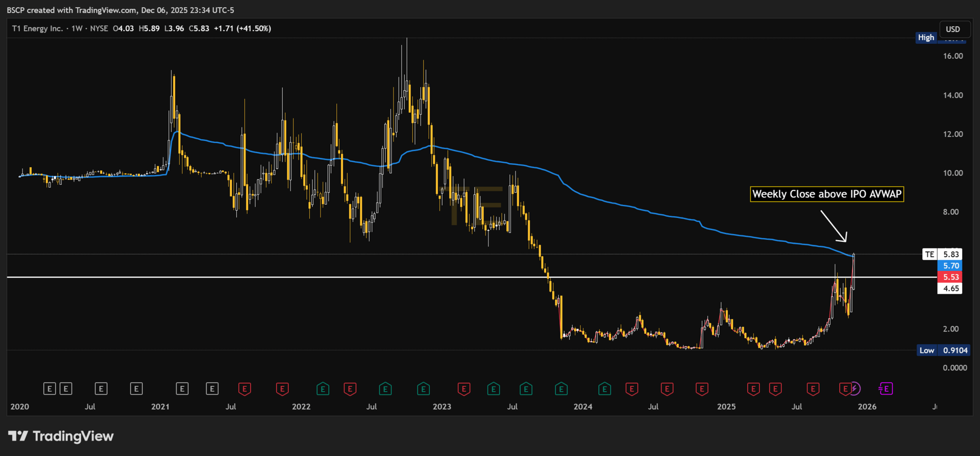Open the first green earnings marker on the chart

[x=323, y=389]
